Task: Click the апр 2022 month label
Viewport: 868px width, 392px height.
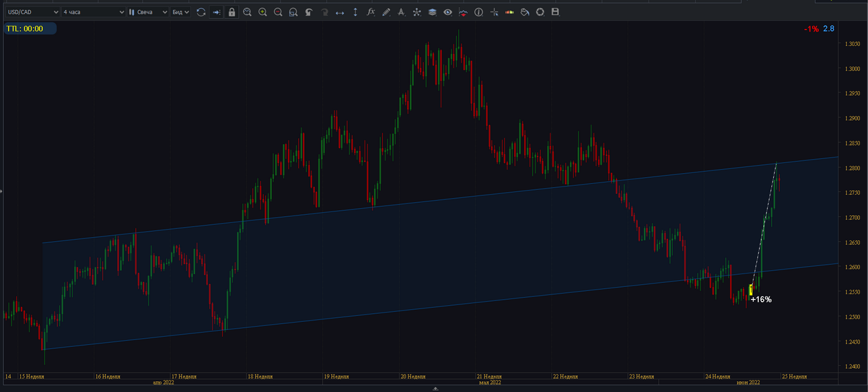Action: (x=164, y=383)
